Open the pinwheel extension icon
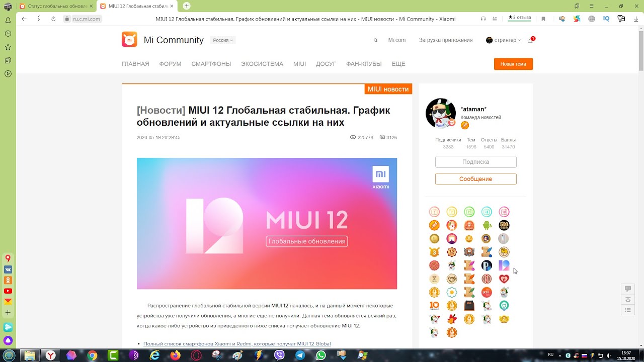The height and width of the screenshot is (362, 644). point(577,19)
